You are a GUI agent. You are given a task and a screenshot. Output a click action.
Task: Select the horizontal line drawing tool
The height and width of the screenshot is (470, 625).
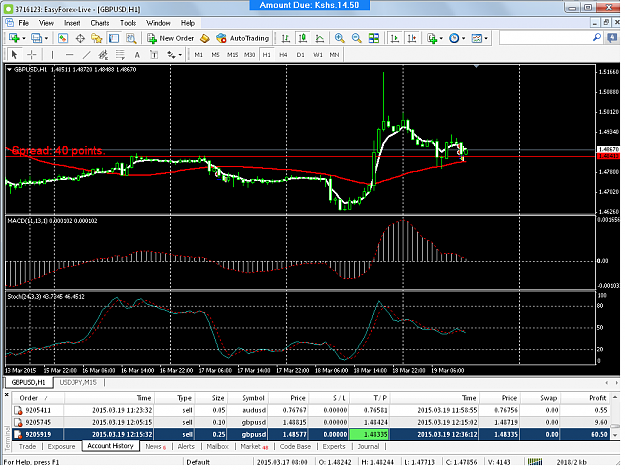(x=69, y=55)
